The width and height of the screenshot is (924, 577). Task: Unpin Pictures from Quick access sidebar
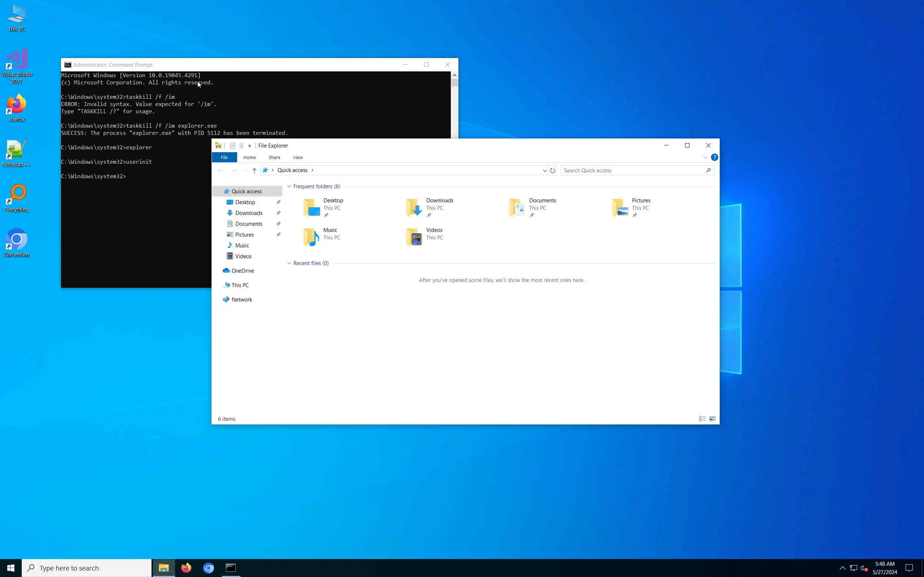[x=278, y=235]
